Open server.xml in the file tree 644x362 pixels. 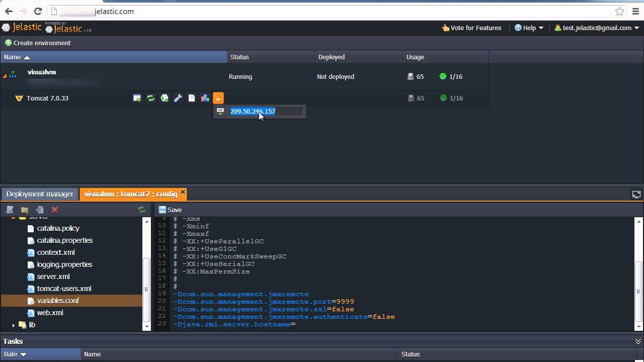[x=53, y=277]
